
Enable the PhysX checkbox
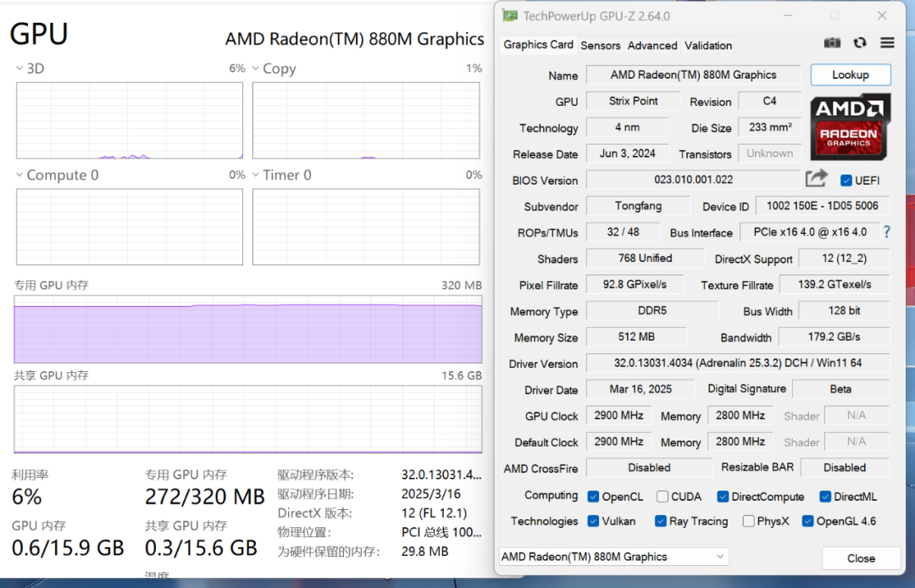[748, 521]
